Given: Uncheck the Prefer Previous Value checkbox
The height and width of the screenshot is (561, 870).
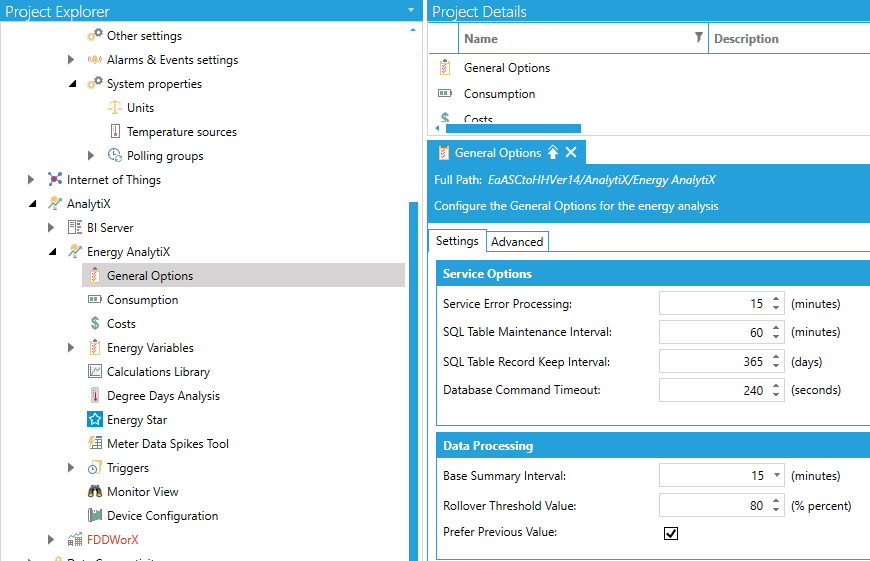Looking at the screenshot, I should 671,533.
